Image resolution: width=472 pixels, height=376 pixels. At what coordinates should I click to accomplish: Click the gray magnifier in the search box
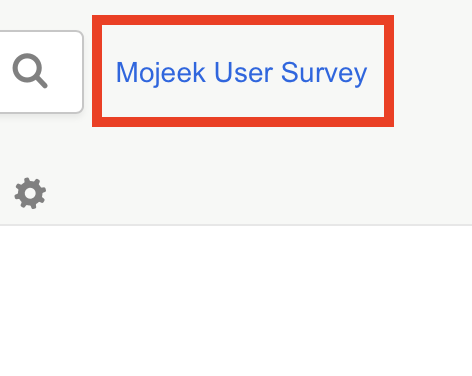30,71
